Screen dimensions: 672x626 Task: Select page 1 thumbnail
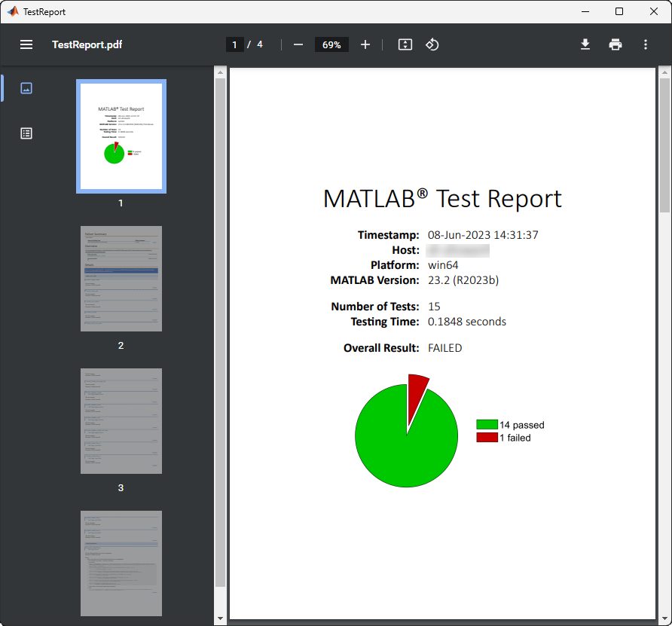pyautogui.click(x=121, y=136)
